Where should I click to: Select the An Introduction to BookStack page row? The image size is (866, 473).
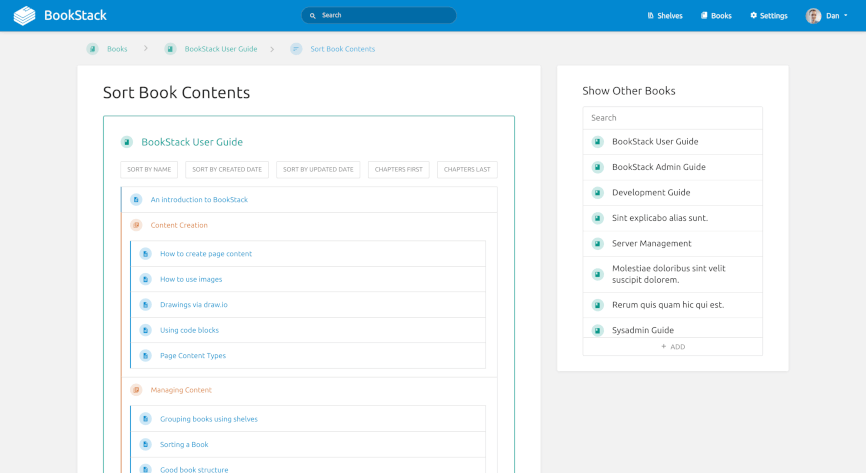coord(309,199)
